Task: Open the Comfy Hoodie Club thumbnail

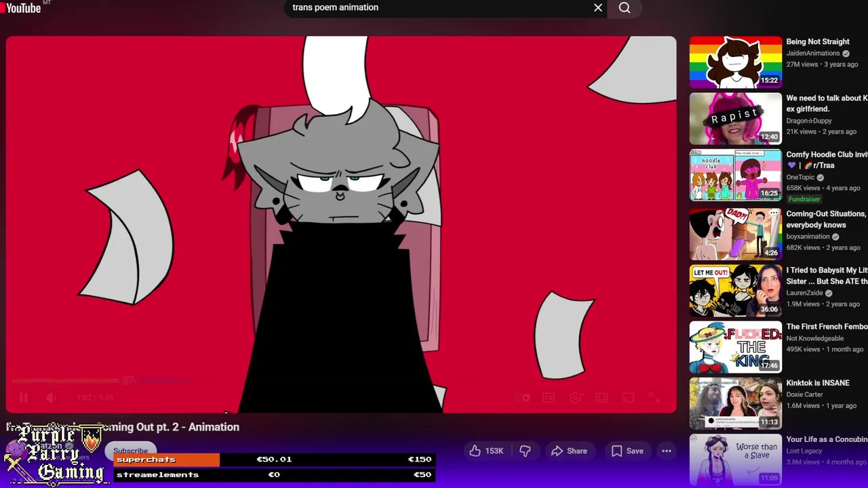Action: click(x=736, y=175)
